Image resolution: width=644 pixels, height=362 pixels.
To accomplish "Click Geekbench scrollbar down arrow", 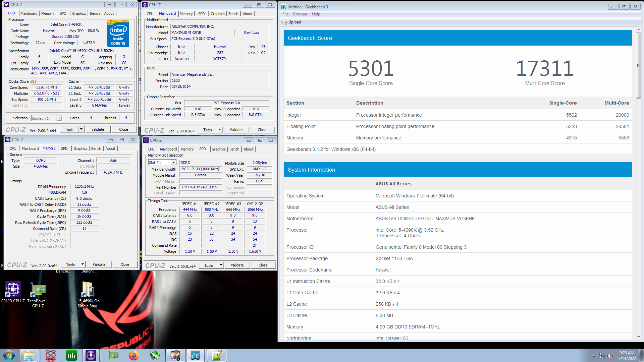I will tap(638, 337).
